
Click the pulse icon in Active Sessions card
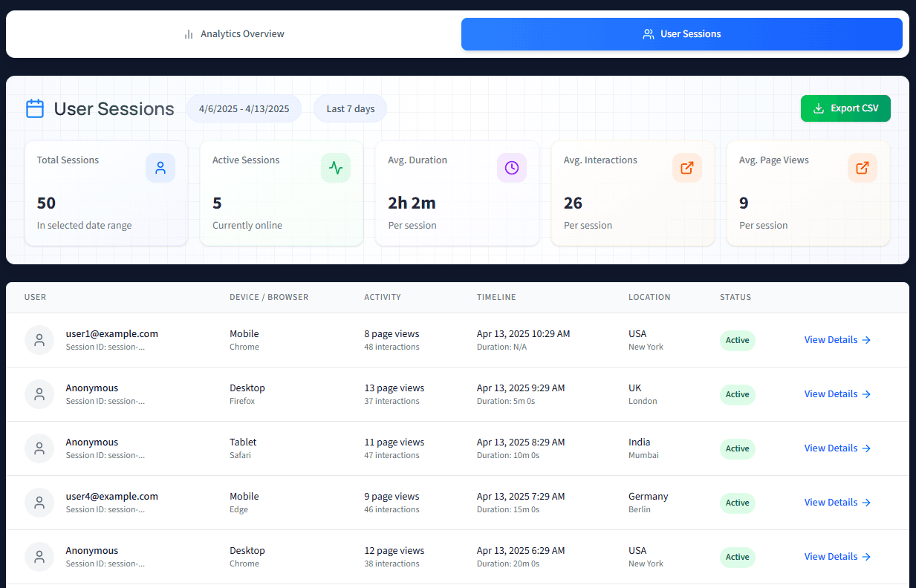click(336, 168)
